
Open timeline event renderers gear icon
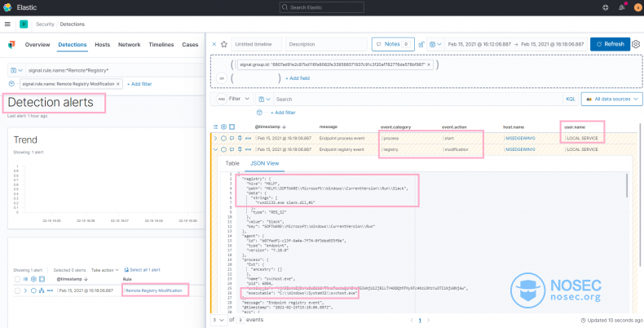[224, 127]
